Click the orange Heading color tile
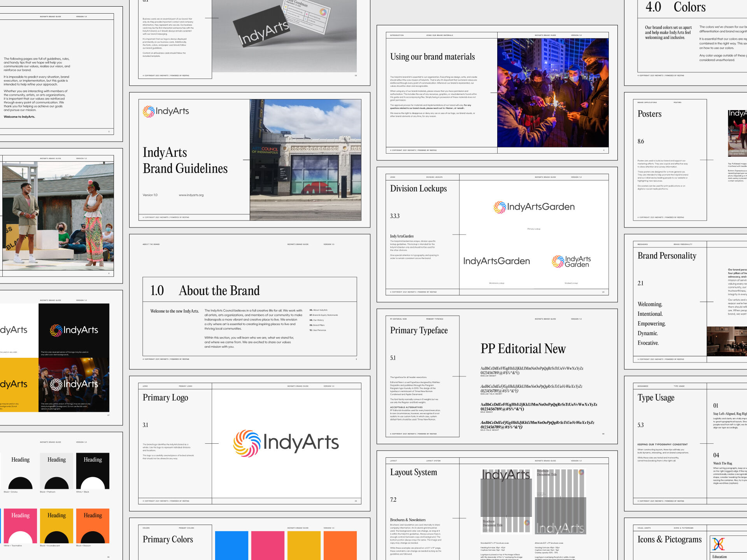This screenshot has width=747, height=560. [93, 526]
